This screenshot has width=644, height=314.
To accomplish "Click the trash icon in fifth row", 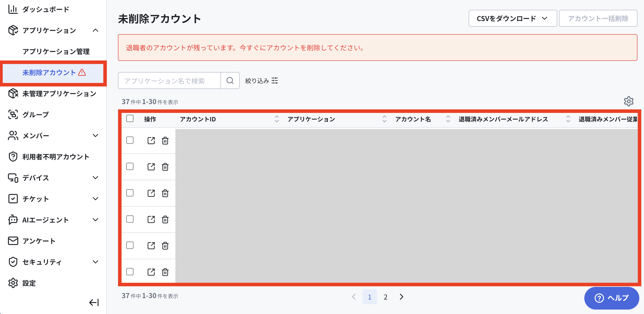I will pos(165,245).
